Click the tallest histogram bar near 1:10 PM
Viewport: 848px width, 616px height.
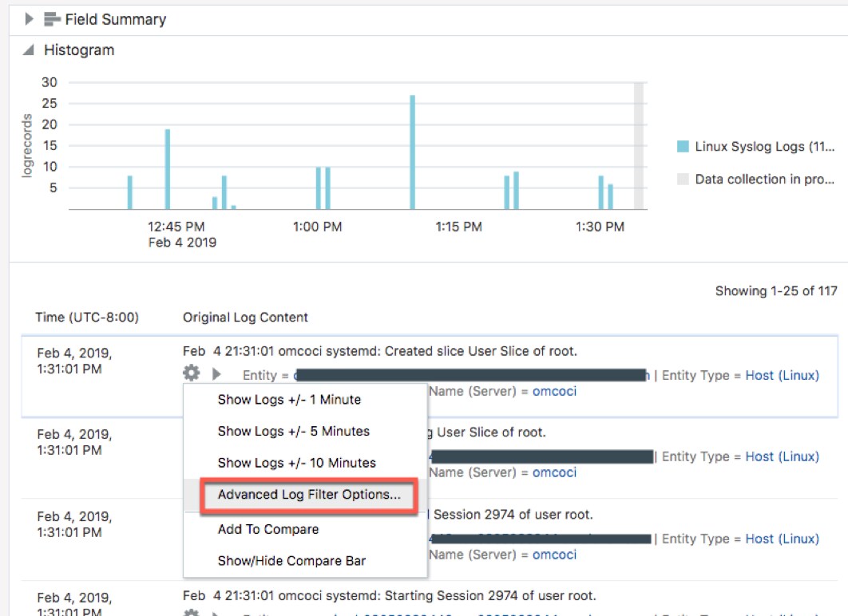click(413, 152)
